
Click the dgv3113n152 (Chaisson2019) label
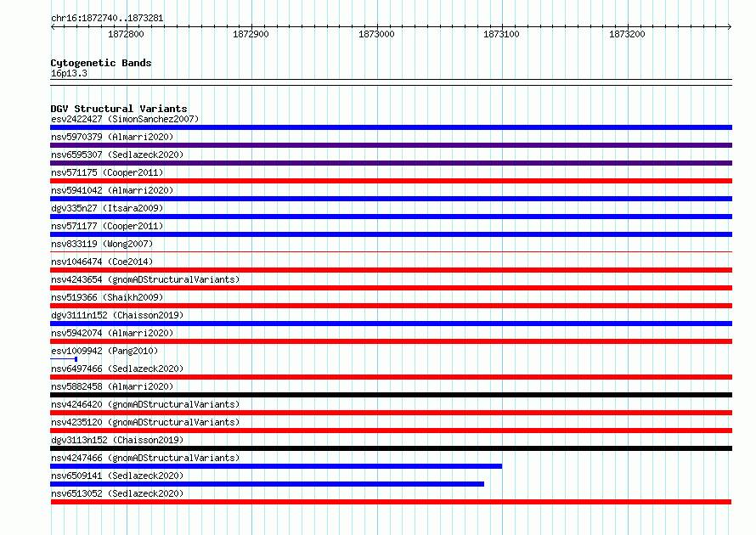pos(117,440)
